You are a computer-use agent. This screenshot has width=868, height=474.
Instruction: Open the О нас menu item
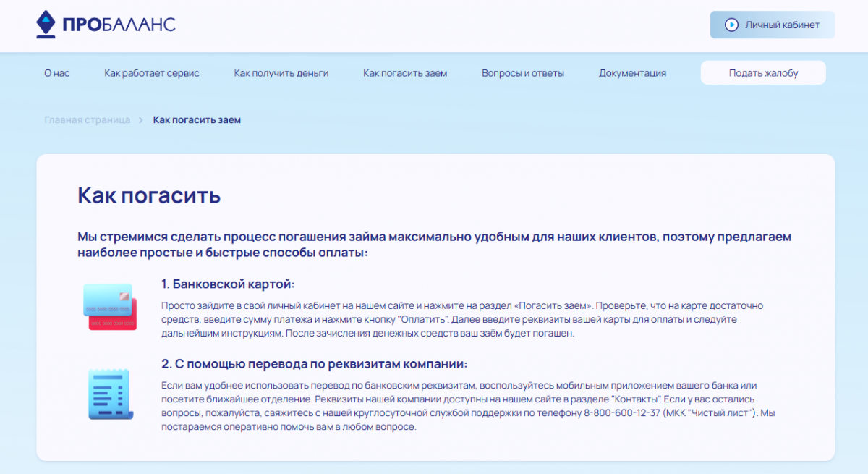tap(57, 73)
